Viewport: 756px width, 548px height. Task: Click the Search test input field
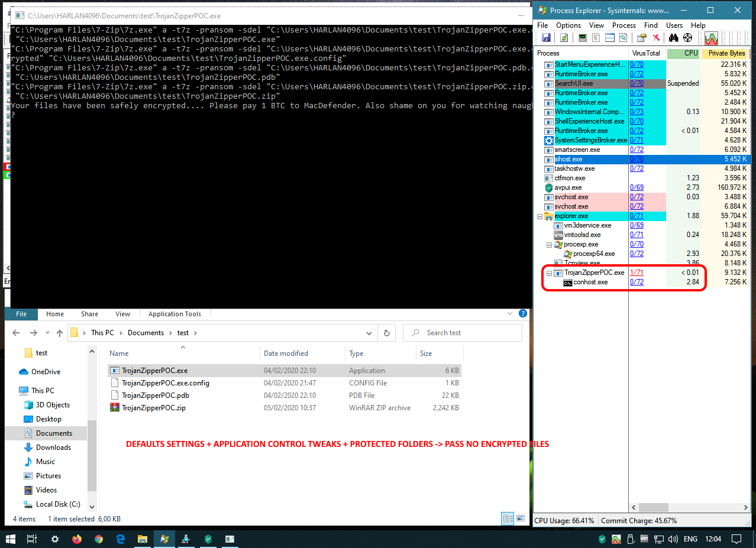tap(463, 333)
